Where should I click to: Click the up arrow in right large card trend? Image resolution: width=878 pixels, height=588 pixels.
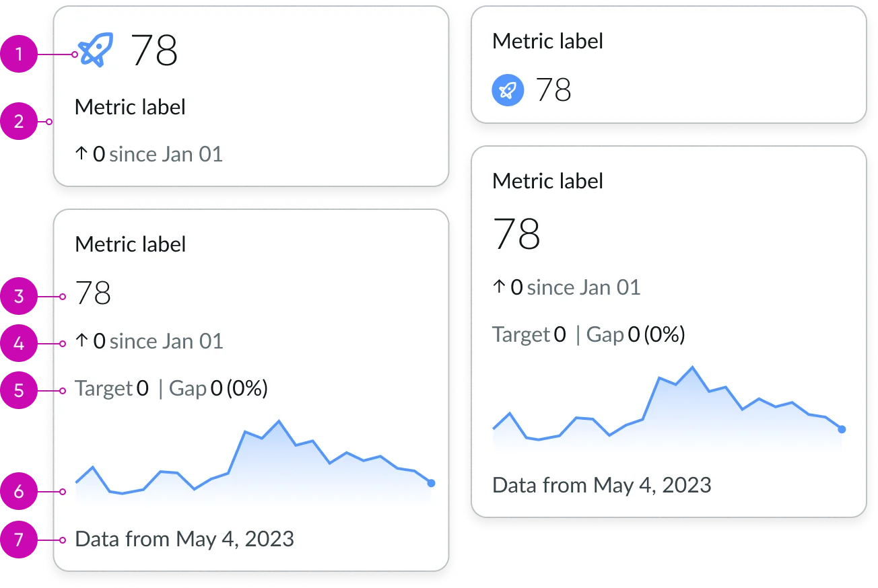coord(499,287)
